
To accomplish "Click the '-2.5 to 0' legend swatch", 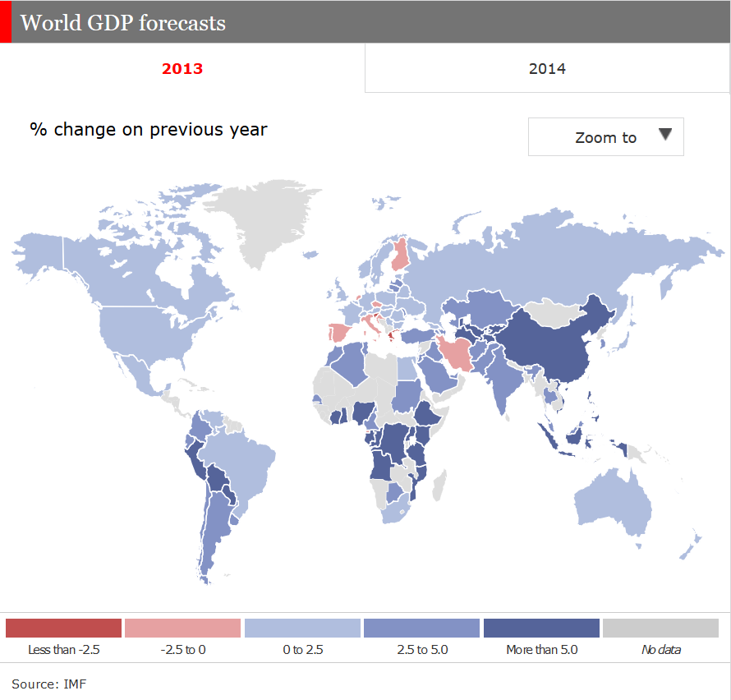I will [x=182, y=627].
